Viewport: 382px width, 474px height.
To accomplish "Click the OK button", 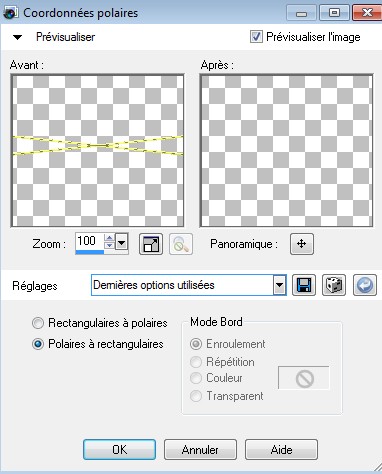I will pos(119,450).
